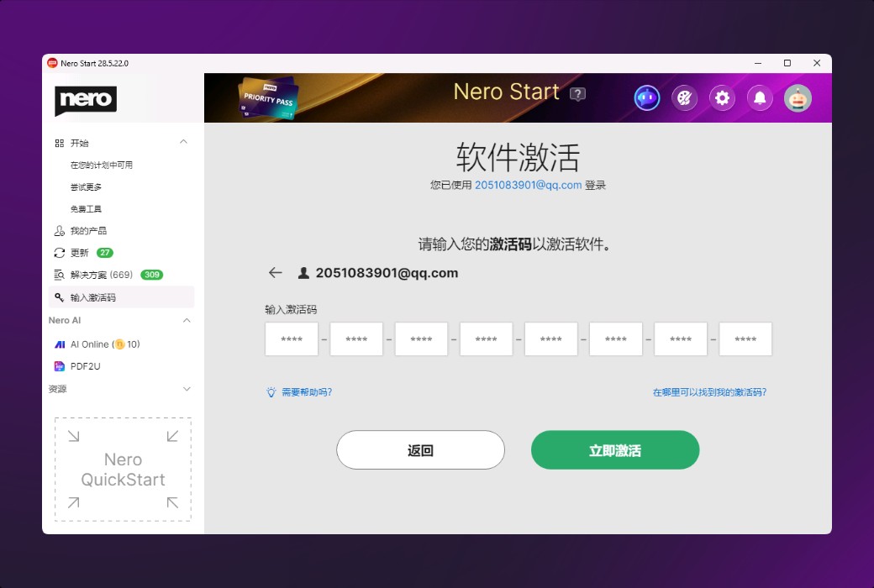Collapse the Nero AI section
Screen dimensions: 874x588
[x=183, y=320]
